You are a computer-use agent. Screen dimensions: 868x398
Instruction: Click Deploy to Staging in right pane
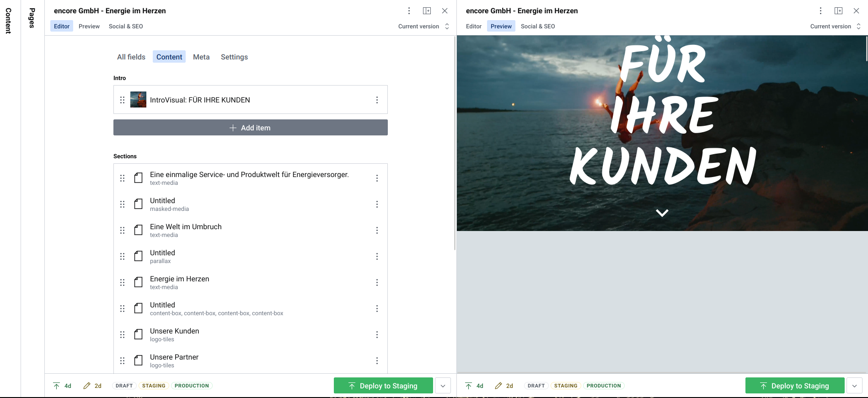[795, 386]
